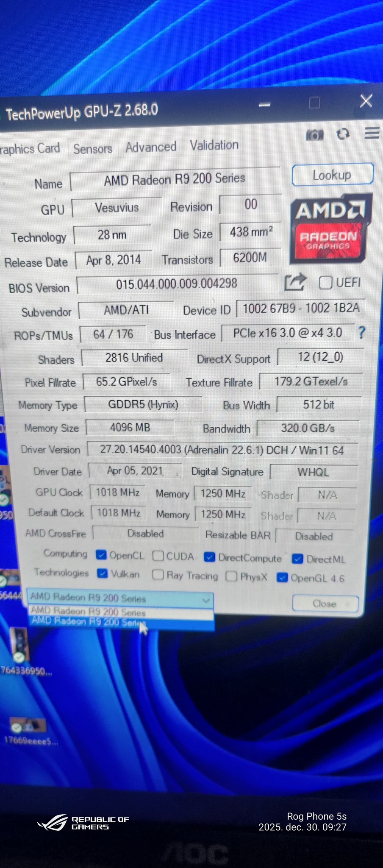
Task: Click the Memory Type value GDDR5 (Hynix)
Action: [143, 404]
